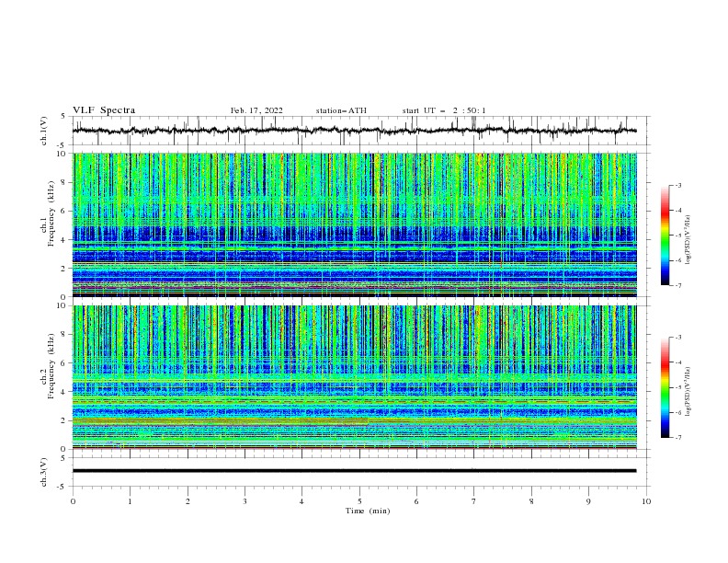Viewport: 728px width, 563px height.
Task: Click time axis tick label "3"
Action: [x=245, y=501]
